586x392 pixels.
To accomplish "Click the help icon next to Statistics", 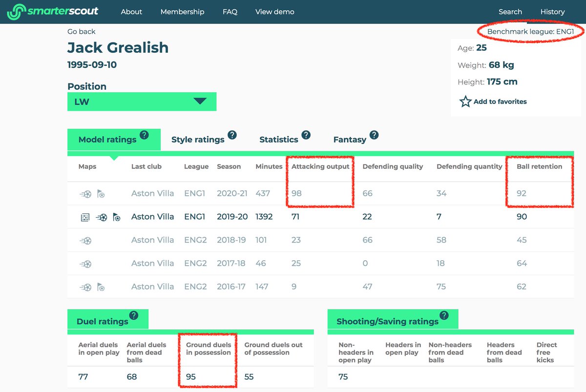I will pyautogui.click(x=306, y=135).
